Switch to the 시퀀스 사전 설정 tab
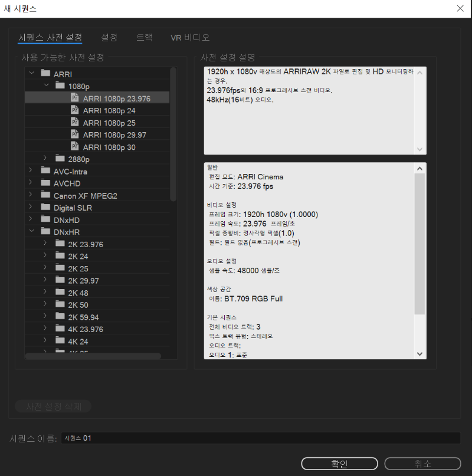Screen dimensions: 472x476 [50, 38]
